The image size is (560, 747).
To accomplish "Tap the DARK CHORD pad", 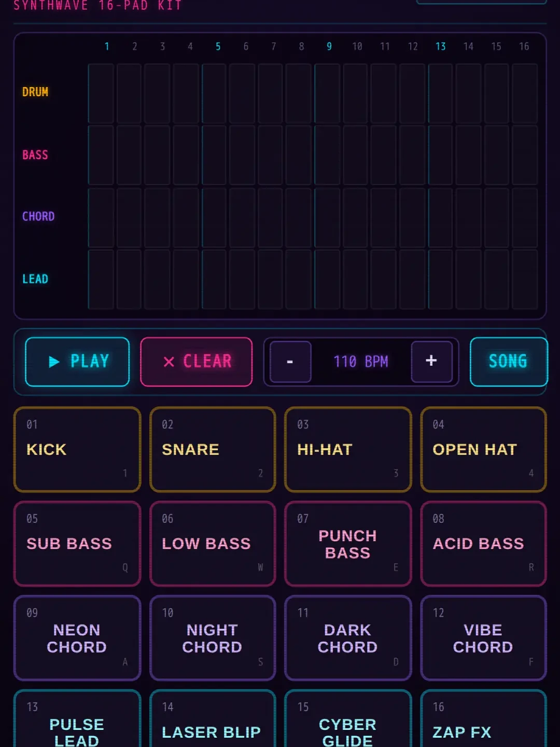I will [x=348, y=638].
